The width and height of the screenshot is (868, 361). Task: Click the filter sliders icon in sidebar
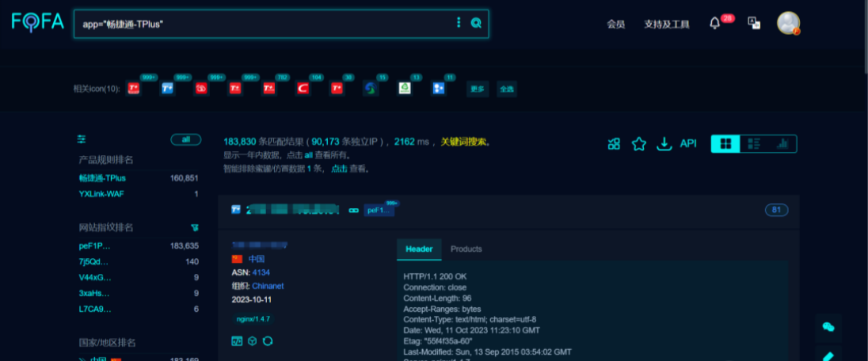point(82,139)
